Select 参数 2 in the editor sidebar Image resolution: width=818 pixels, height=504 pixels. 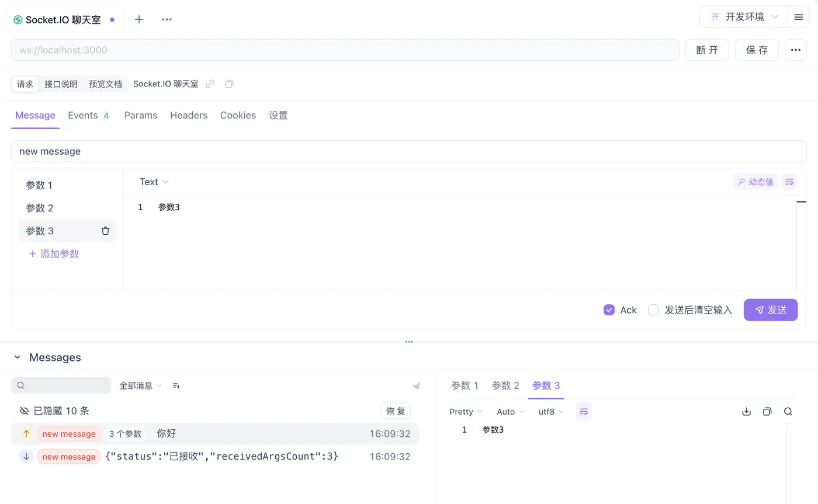[x=67, y=208]
